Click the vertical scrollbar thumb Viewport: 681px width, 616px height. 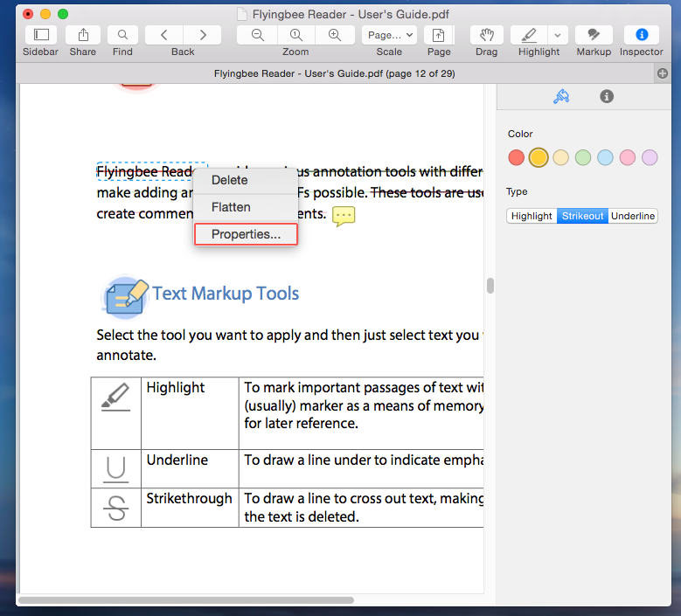click(490, 286)
